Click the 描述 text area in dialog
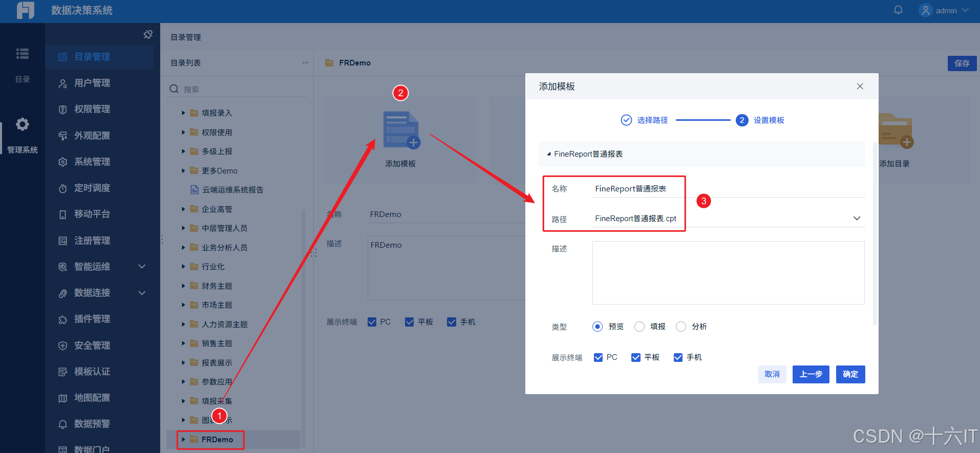980x453 pixels. (729, 273)
